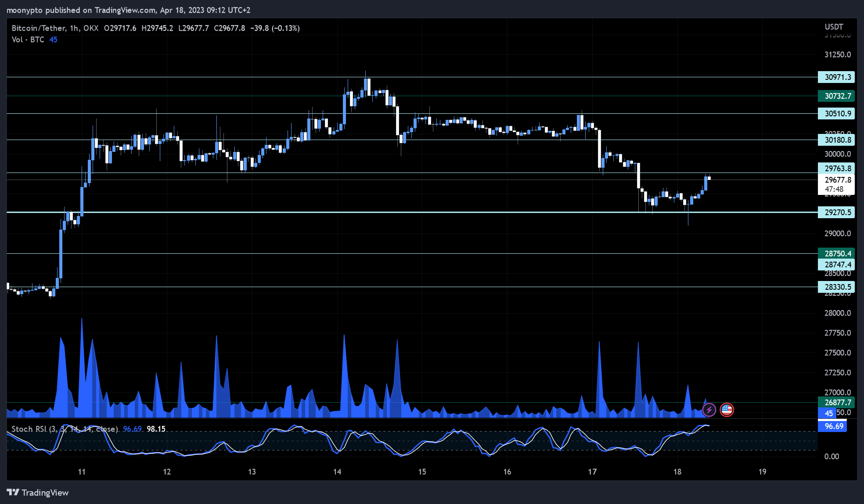Click the date label 12 on time axis
The height and width of the screenshot is (504, 864).
[167, 472]
